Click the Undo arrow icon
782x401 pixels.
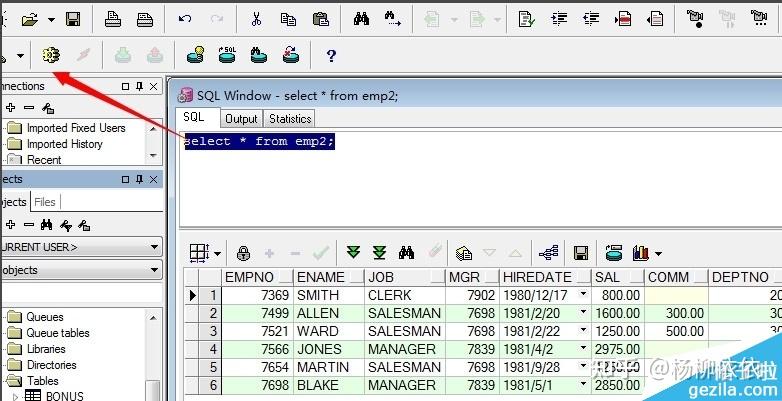[x=185, y=19]
